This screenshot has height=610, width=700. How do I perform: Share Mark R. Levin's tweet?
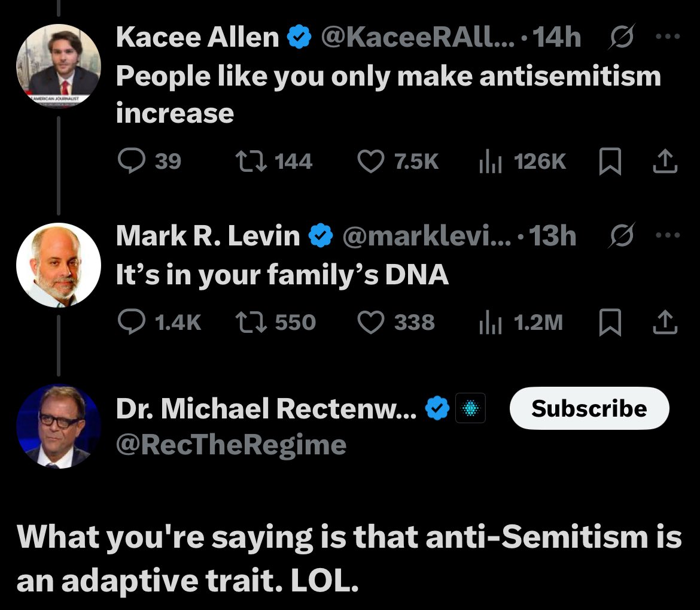[665, 321]
